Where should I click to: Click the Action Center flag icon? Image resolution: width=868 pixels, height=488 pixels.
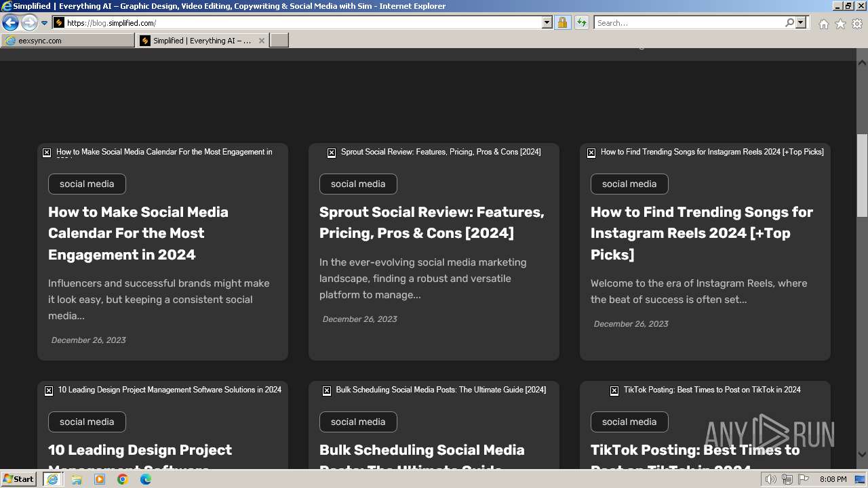coord(804,479)
